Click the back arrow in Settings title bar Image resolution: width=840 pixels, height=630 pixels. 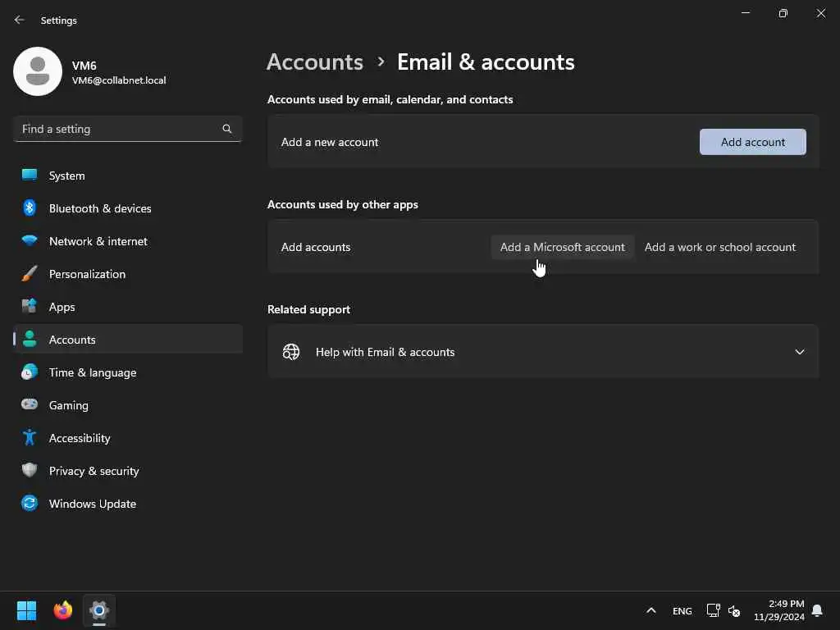point(20,20)
